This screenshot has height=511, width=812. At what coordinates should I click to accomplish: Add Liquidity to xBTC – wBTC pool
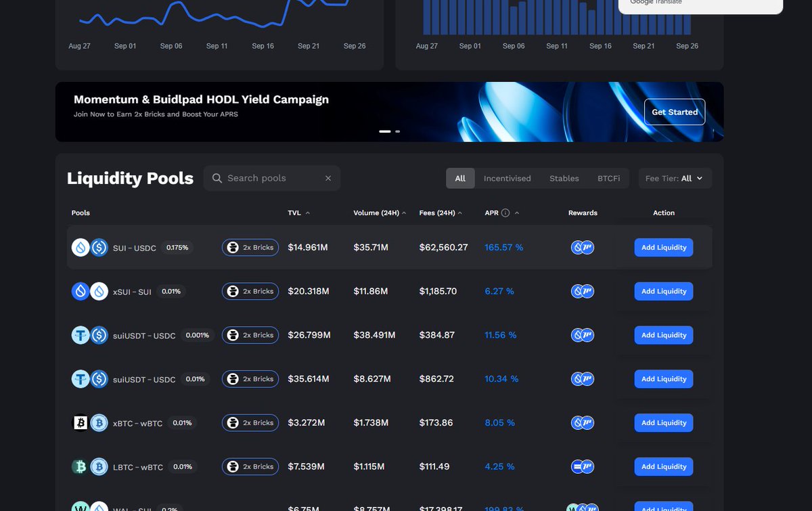pyautogui.click(x=664, y=423)
